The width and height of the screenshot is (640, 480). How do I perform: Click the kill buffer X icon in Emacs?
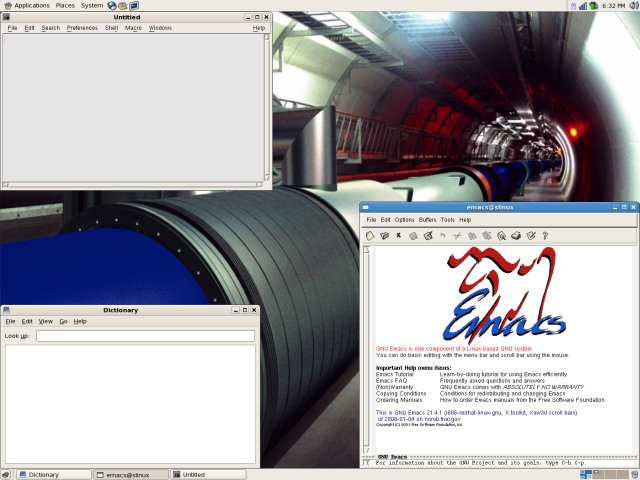(399, 235)
